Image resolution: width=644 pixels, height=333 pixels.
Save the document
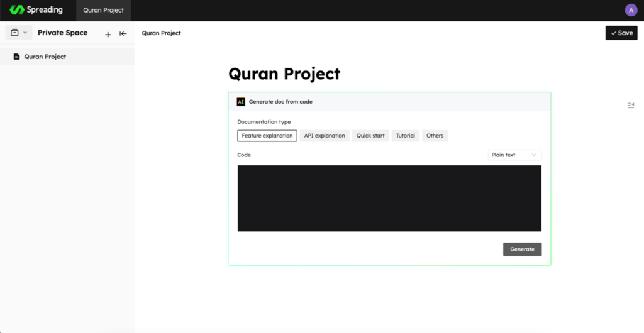621,33
